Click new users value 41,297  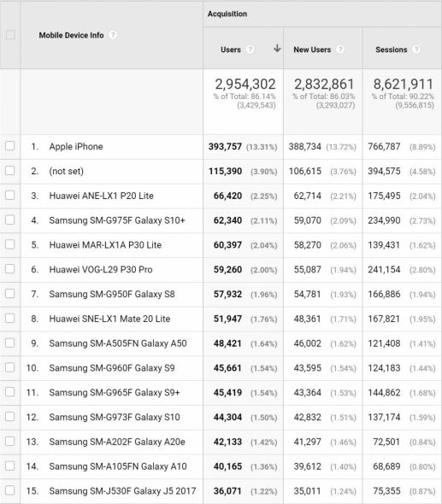click(308, 442)
